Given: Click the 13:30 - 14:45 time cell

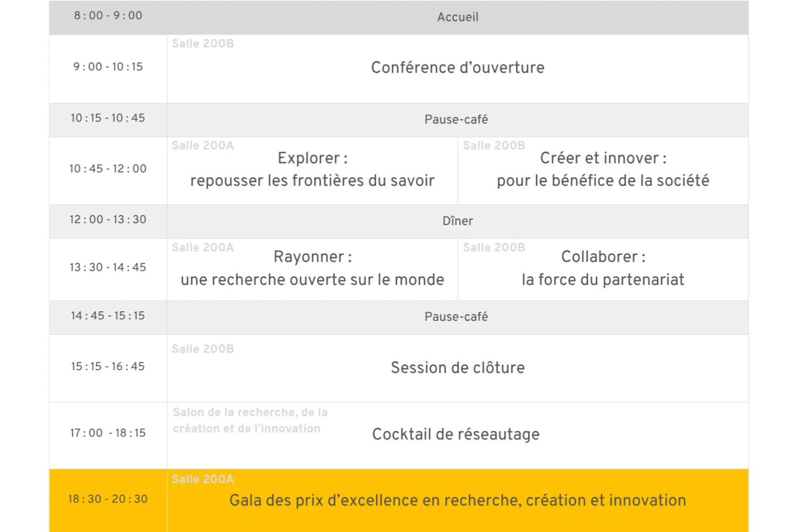Looking at the screenshot, I should point(108,267).
